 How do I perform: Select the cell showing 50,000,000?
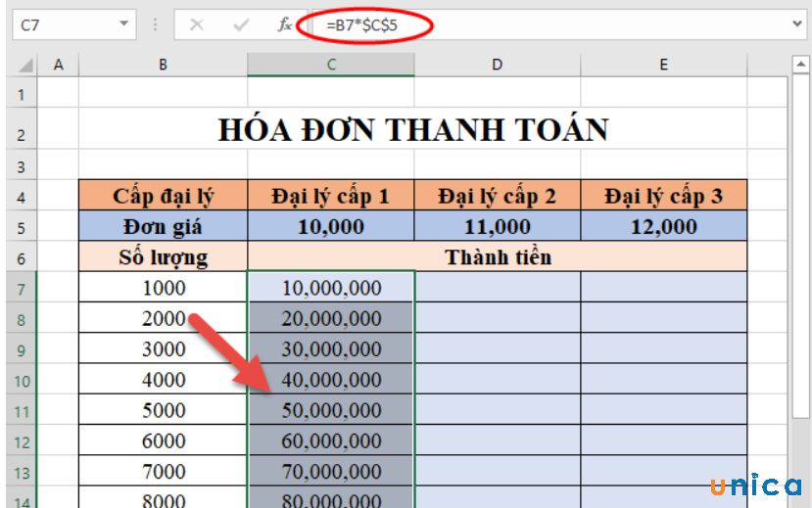(331, 410)
